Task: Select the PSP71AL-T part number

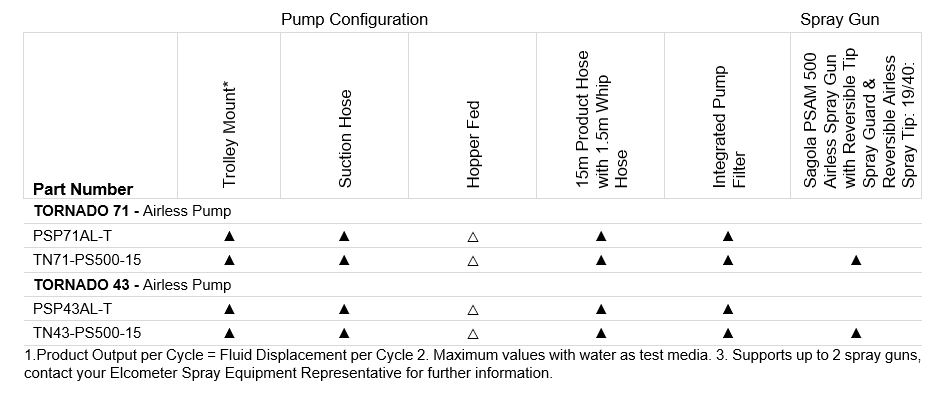Action: (72, 236)
